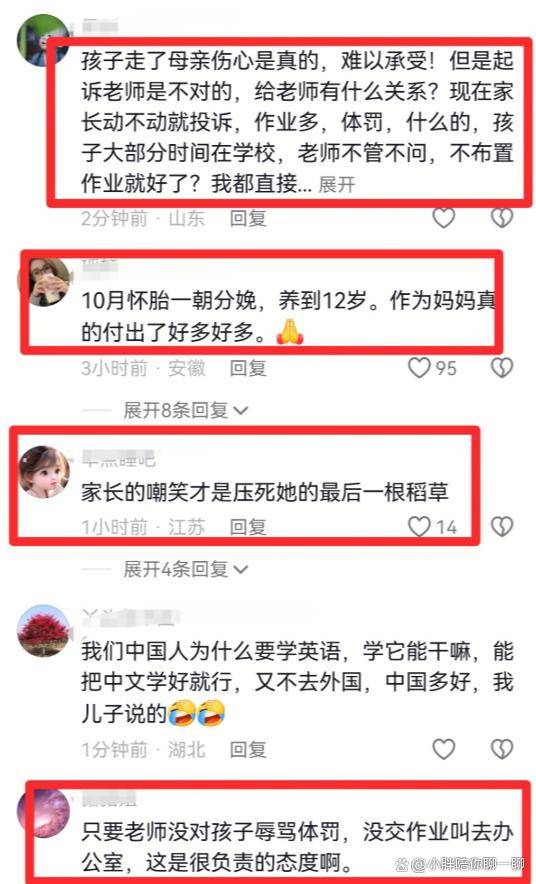Like the Hubei comment about learning English
The width and height of the screenshot is (536, 884).
point(444,749)
